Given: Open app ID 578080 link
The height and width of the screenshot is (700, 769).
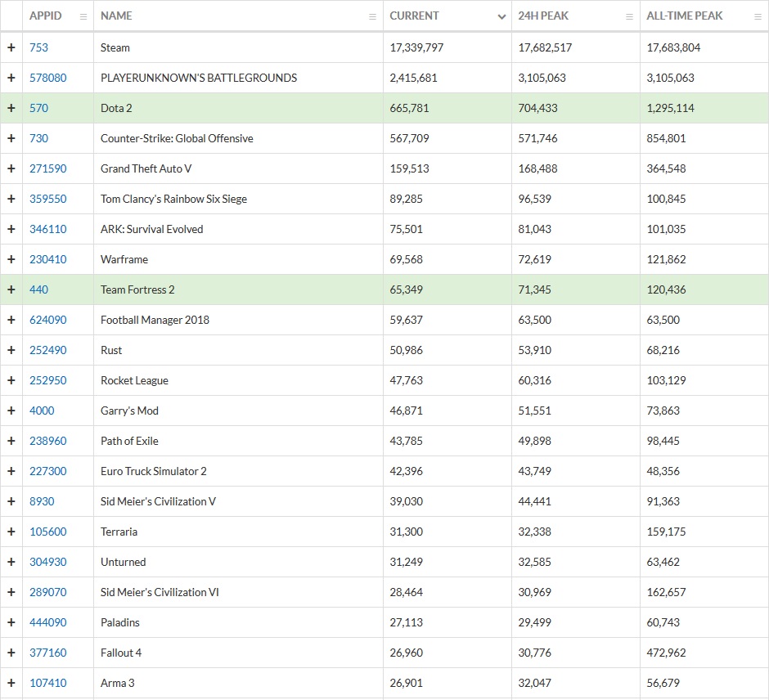Looking at the screenshot, I should pos(48,78).
